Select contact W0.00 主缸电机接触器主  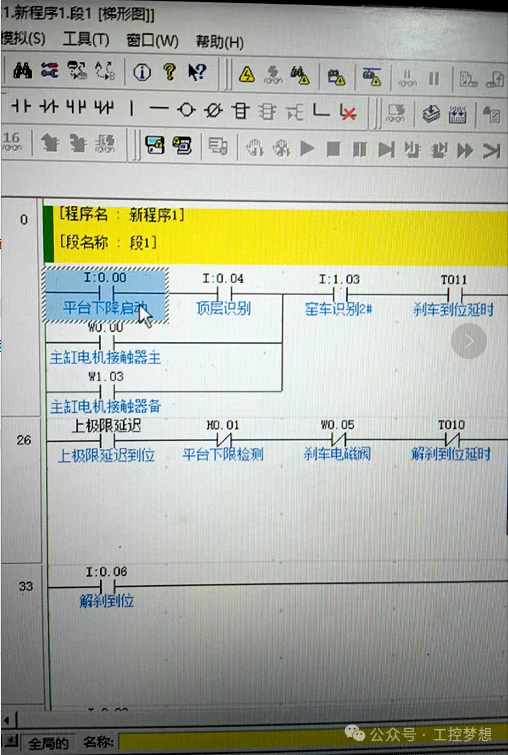pyautogui.click(x=105, y=343)
